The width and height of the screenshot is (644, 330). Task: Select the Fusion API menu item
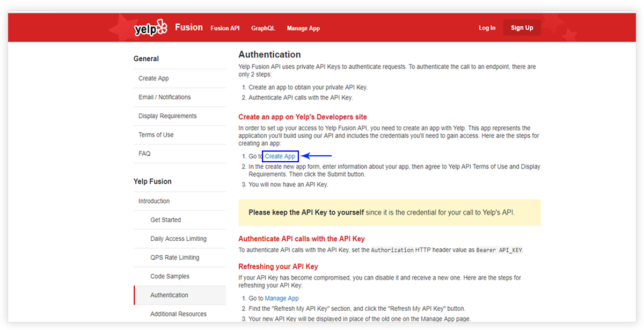[225, 28]
